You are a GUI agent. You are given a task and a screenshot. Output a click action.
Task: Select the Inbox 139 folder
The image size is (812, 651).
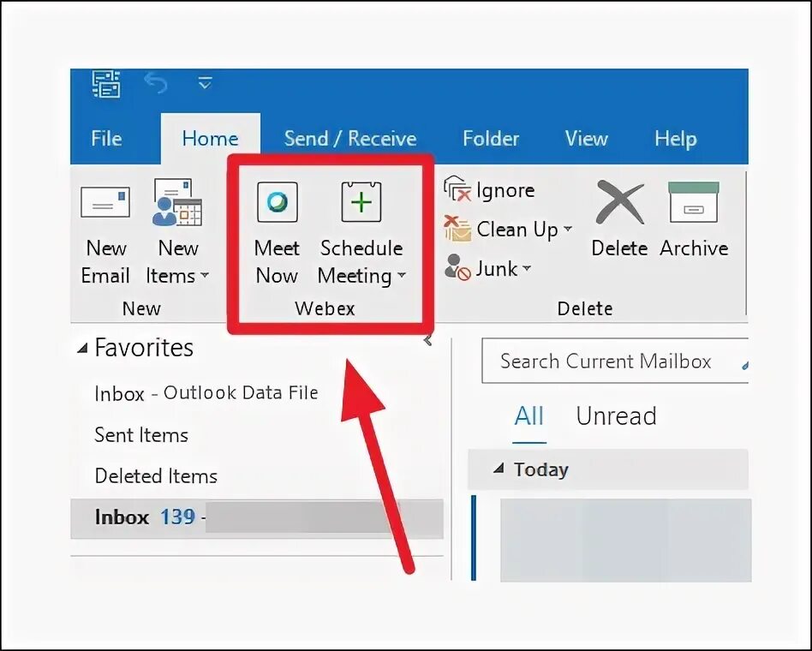pos(257,518)
